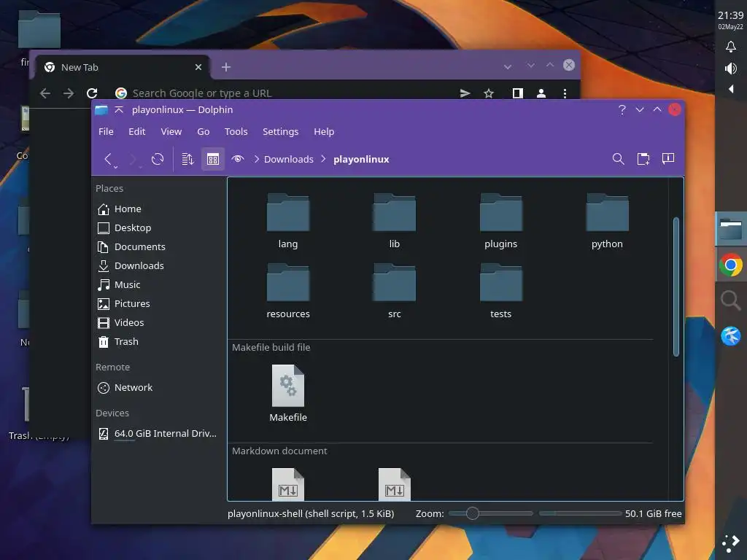This screenshot has height=560, width=747.
Task: Open the Chrome profile icon
Action: click(x=541, y=93)
